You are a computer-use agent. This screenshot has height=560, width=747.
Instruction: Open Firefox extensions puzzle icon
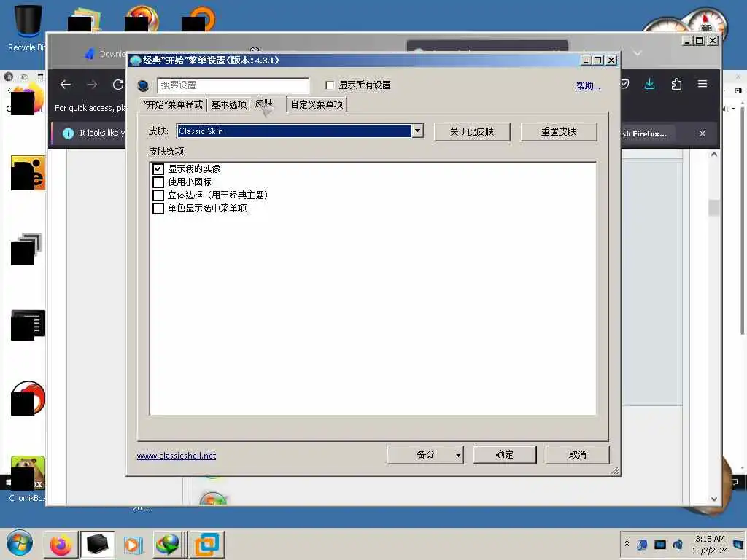[676, 85]
